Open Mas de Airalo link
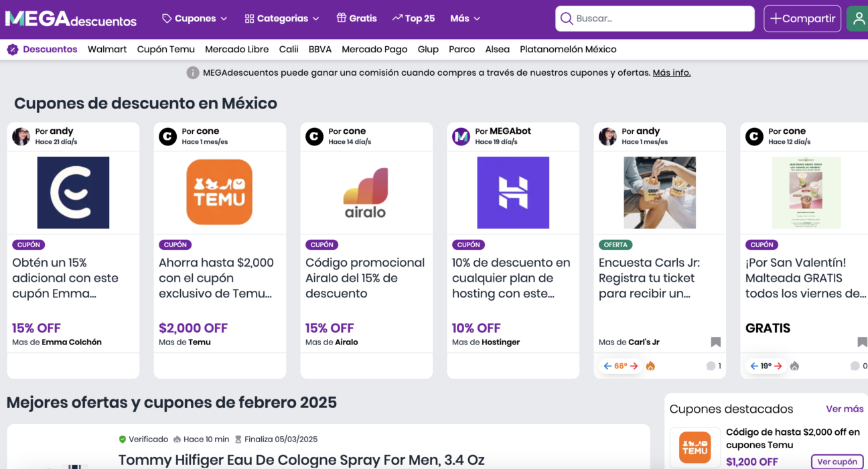 point(332,342)
